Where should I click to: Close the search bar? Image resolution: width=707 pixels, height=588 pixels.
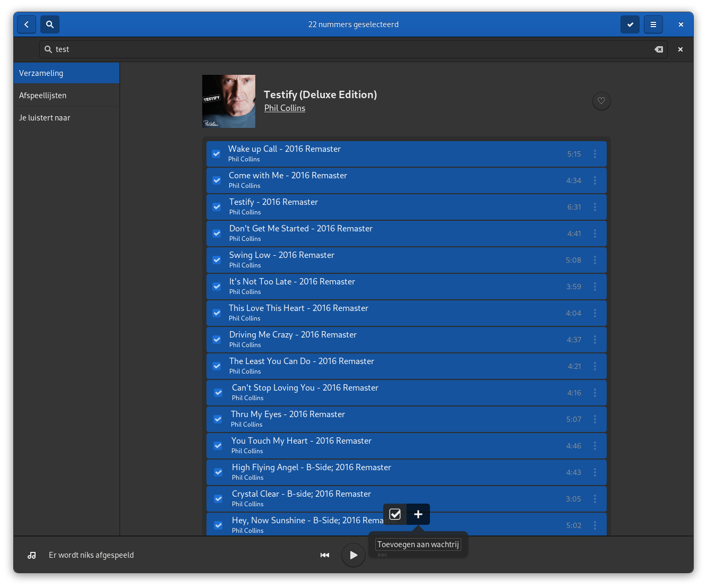click(x=680, y=49)
